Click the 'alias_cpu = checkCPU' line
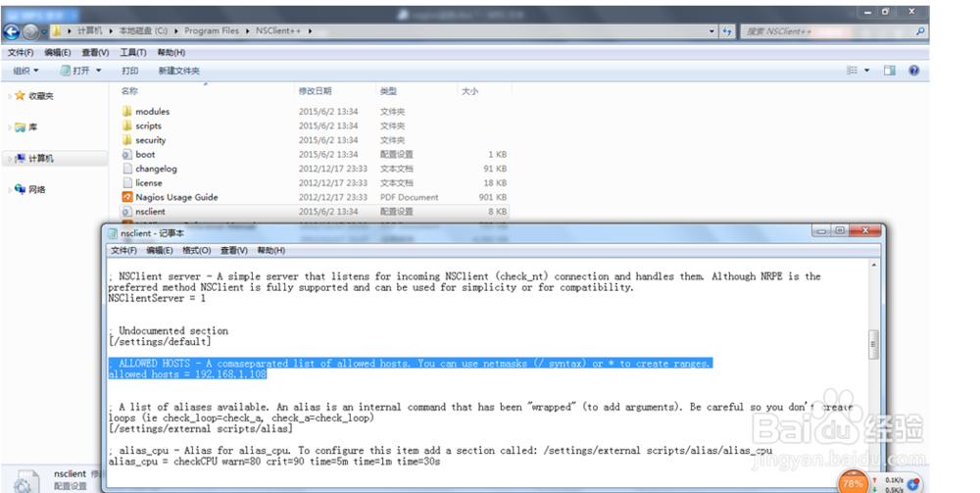The height and width of the screenshot is (493, 980). 273,461
